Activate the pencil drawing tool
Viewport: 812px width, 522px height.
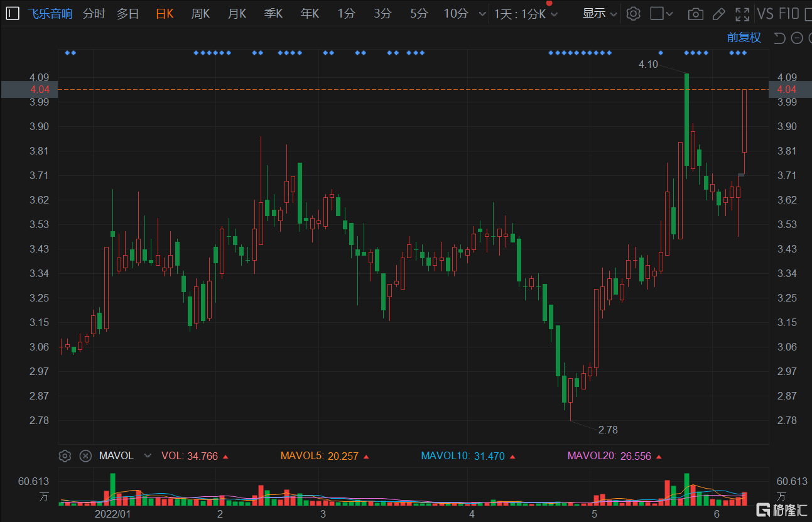point(719,14)
